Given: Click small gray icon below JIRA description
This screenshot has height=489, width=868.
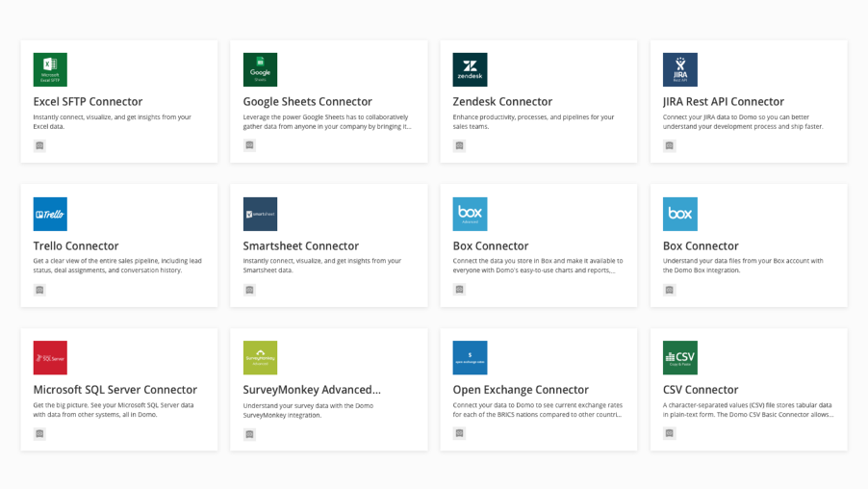Looking at the screenshot, I should tap(669, 145).
